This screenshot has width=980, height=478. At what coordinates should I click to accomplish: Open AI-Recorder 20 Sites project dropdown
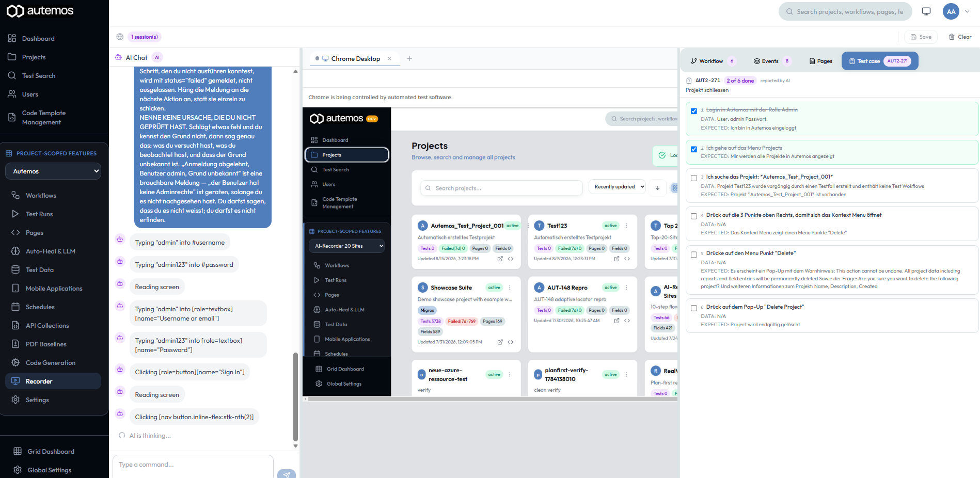(346, 246)
